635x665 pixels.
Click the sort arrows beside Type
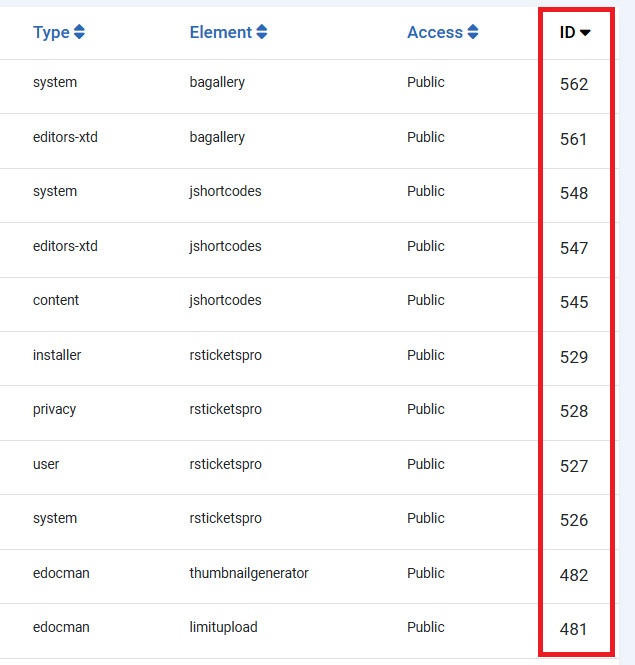point(79,33)
